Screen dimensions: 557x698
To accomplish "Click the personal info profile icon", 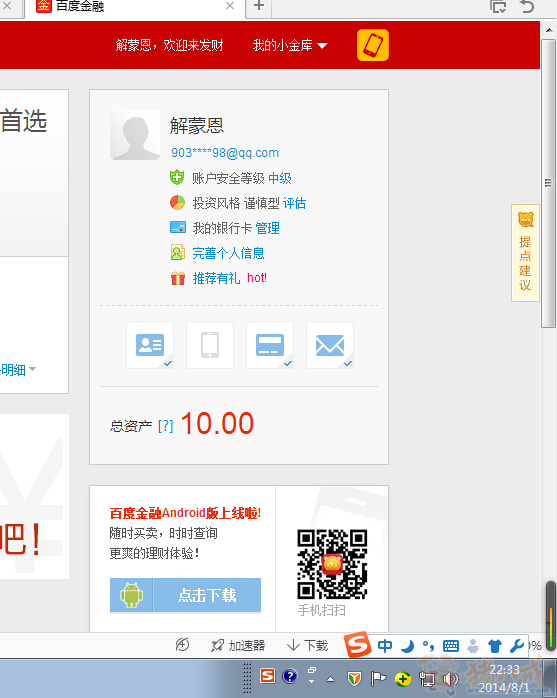I will tap(178, 252).
